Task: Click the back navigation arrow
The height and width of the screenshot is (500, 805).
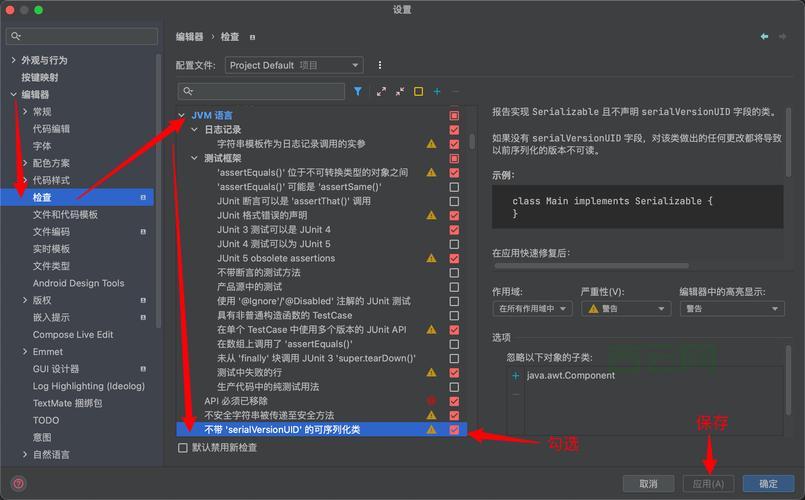Action: [764, 36]
